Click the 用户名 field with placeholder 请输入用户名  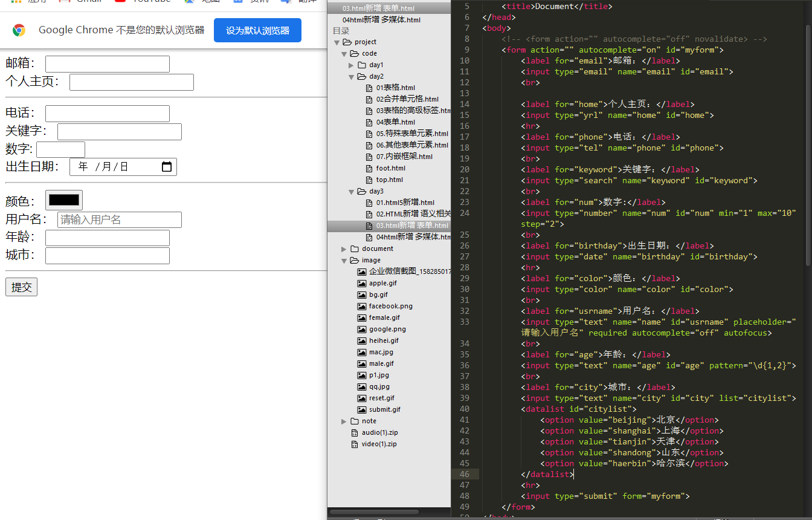120,220
